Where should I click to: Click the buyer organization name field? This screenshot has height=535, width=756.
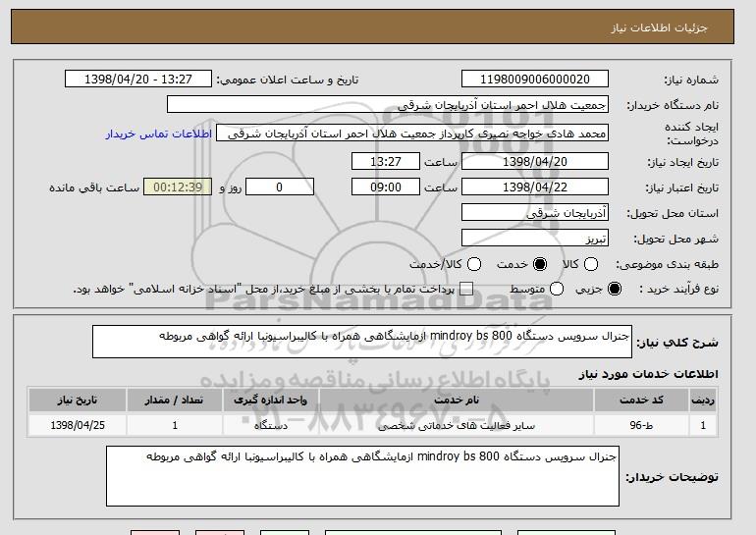pyautogui.click(x=388, y=105)
